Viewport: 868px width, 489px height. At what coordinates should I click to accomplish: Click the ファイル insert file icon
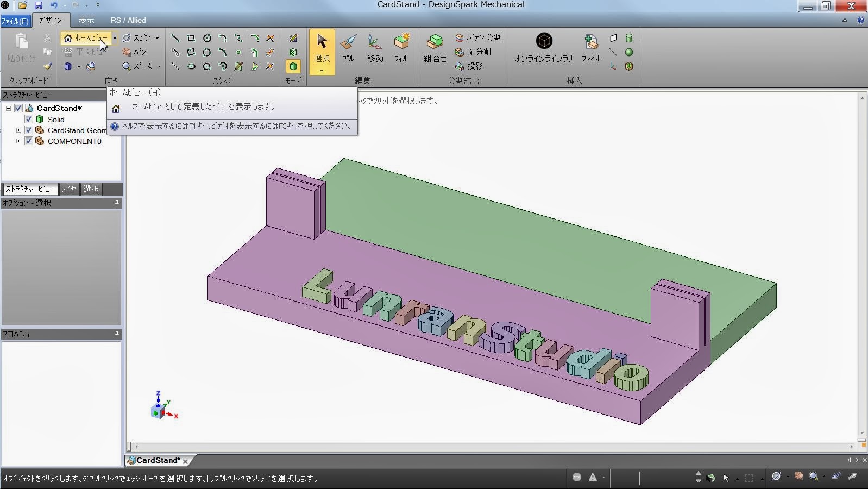(x=591, y=48)
